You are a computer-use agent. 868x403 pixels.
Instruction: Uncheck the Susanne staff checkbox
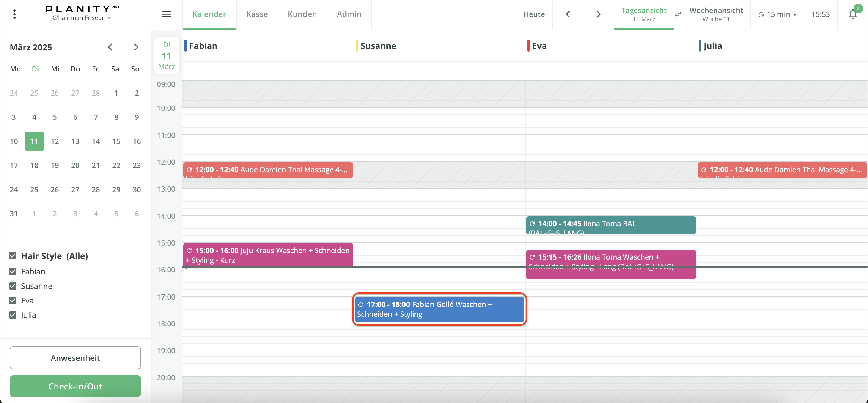(13, 286)
